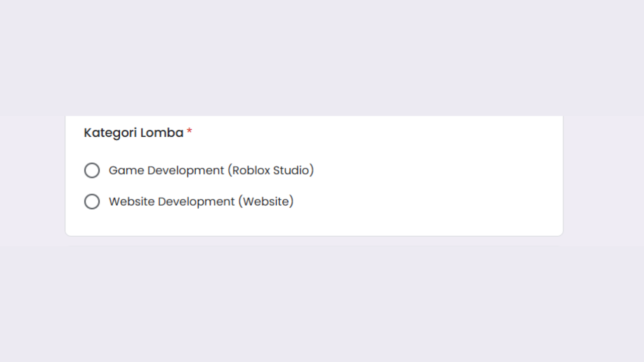The image size is (644, 362).
Task: Click the word "Kategori" in the heading
Action: point(110,133)
